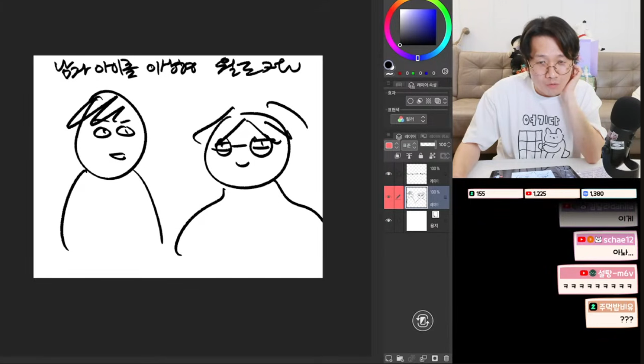Click the selected layer's grip handle
Screen dimensions: 644x364
[x=446, y=197]
